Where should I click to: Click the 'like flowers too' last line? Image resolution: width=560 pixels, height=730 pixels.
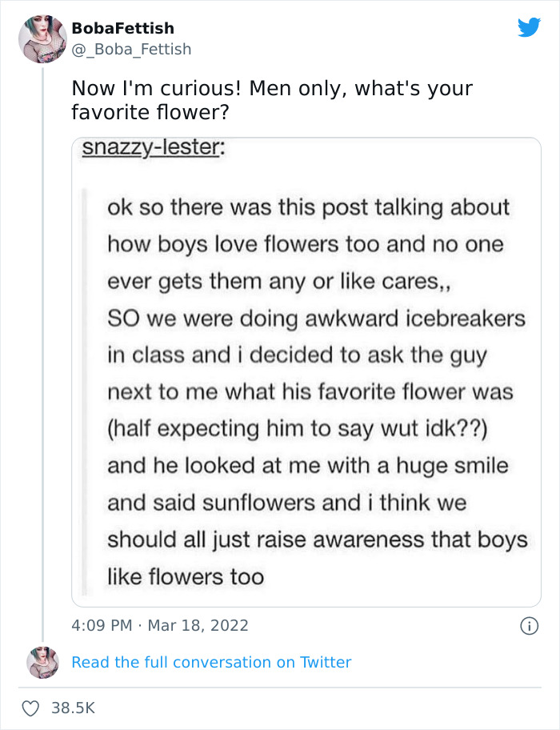coord(185,576)
